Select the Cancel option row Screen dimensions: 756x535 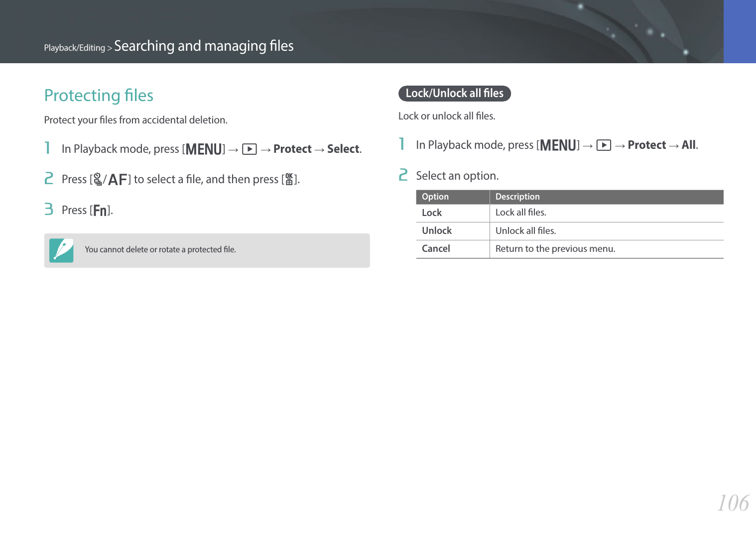click(436, 249)
